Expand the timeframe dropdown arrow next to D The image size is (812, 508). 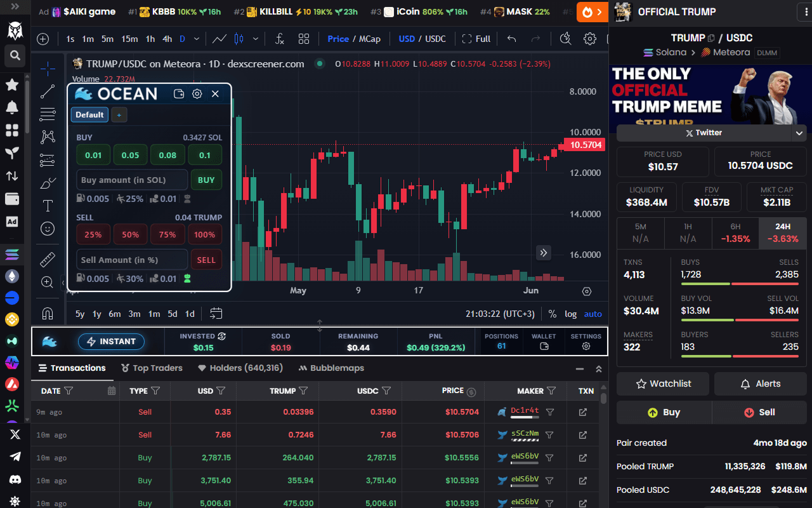197,39
